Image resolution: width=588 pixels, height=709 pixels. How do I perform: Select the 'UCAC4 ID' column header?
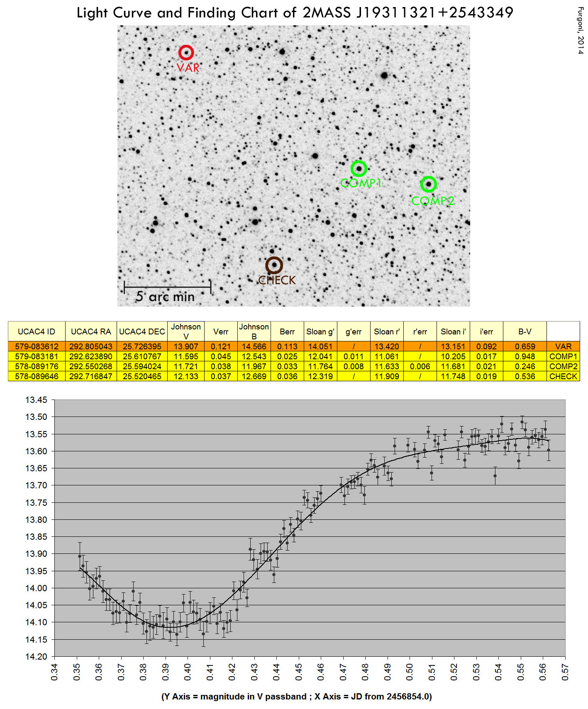(x=37, y=331)
